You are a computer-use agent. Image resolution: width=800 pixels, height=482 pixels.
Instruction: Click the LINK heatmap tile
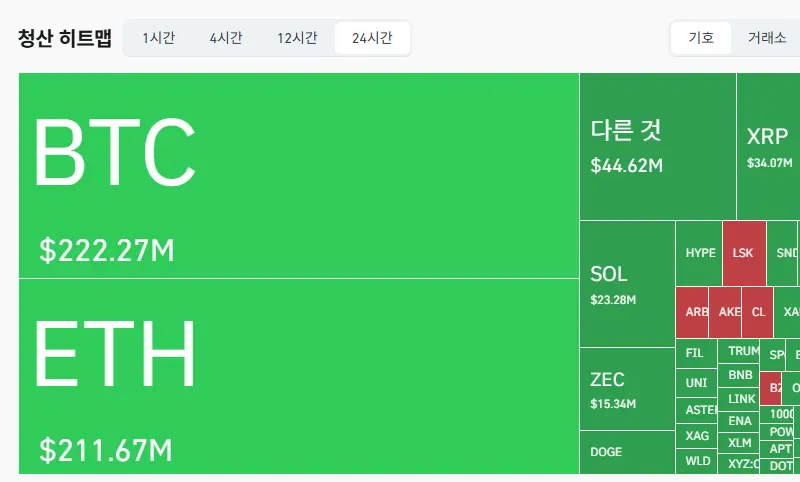(x=738, y=399)
